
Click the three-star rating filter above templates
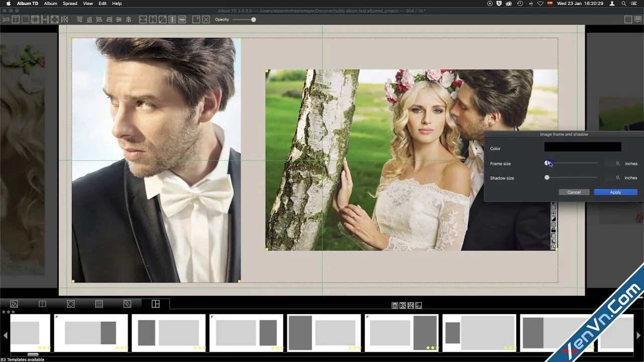tap(9, 312)
